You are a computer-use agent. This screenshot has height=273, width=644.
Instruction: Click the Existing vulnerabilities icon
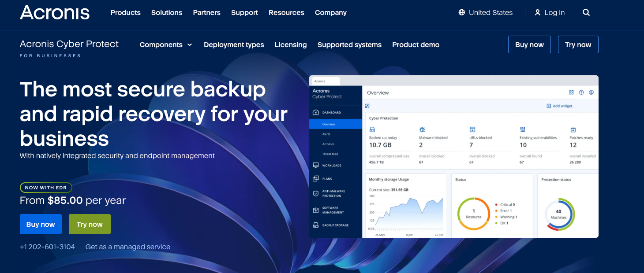(523, 129)
